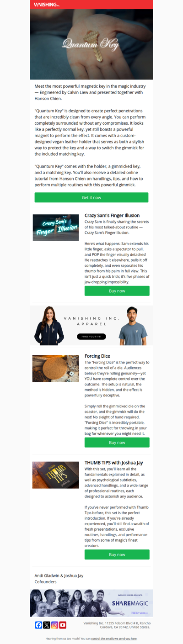This screenshot has width=183, height=644.
Task: Buy now under Forcing Dice
Action: pos(117,443)
